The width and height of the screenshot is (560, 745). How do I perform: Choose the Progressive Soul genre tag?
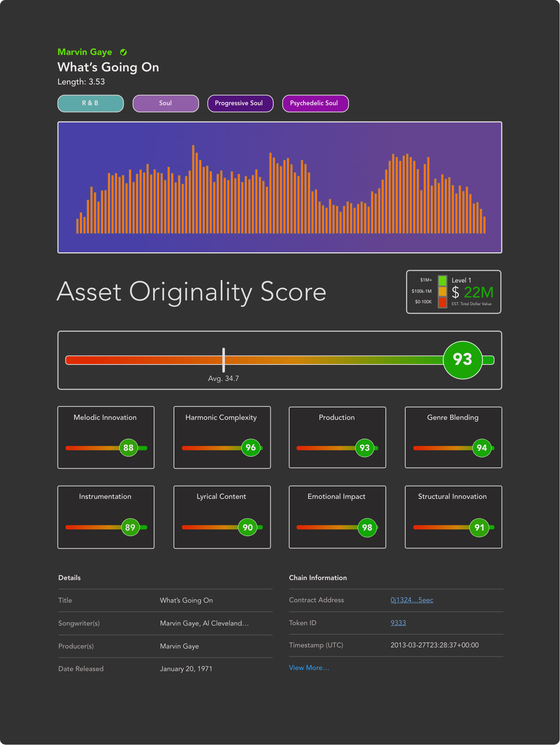coord(241,103)
